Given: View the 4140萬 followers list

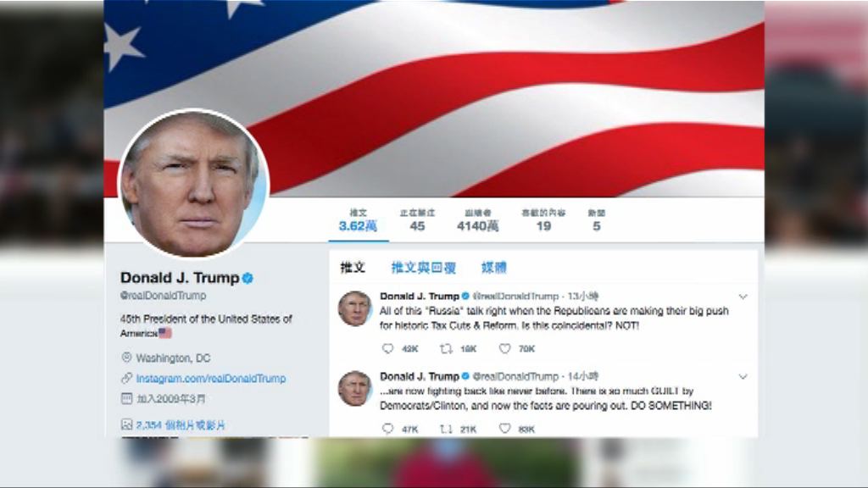Looking at the screenshot, I should [x=478, y=220].
